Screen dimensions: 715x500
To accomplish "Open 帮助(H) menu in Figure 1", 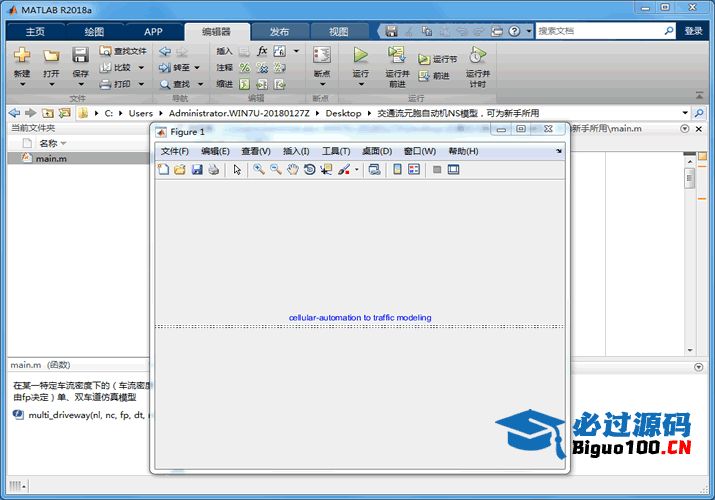I will tap(463, 151).
